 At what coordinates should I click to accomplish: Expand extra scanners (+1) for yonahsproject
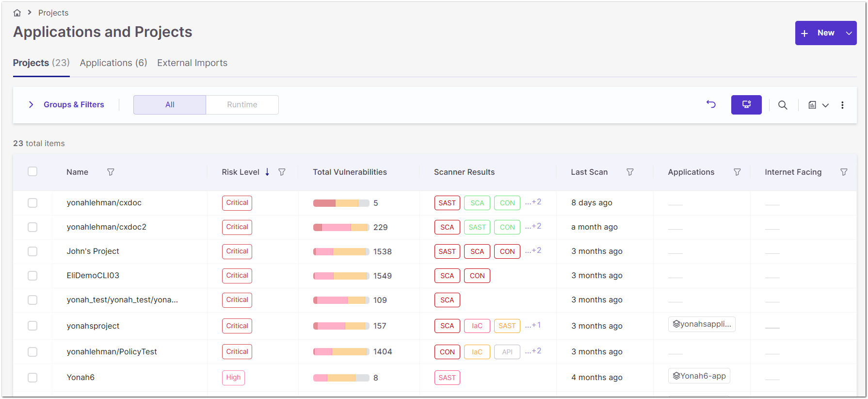click(x=533, y=325)
